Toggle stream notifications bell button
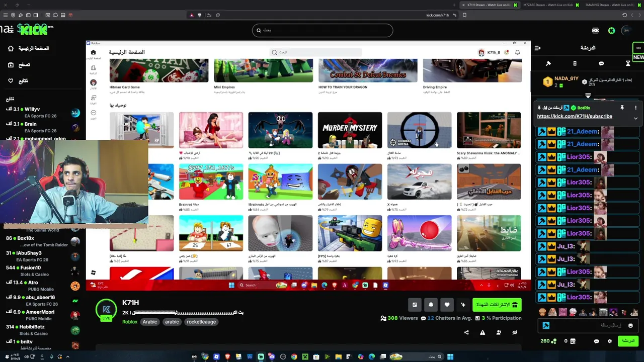644x362 pixels. click(431, 305)
